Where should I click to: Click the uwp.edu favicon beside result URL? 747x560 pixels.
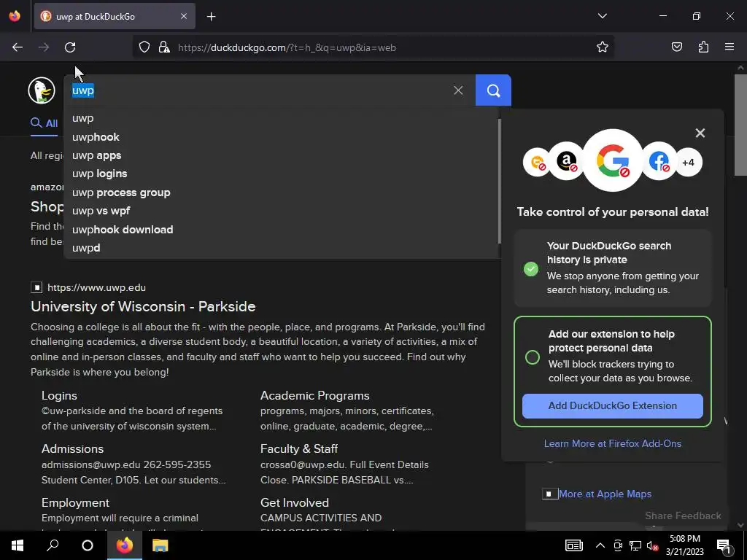click(x=36, y=287)
